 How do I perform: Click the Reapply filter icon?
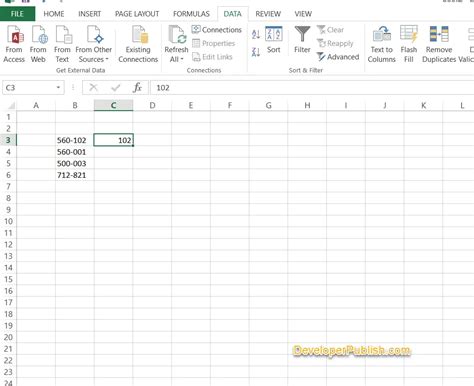coord(321,43)
